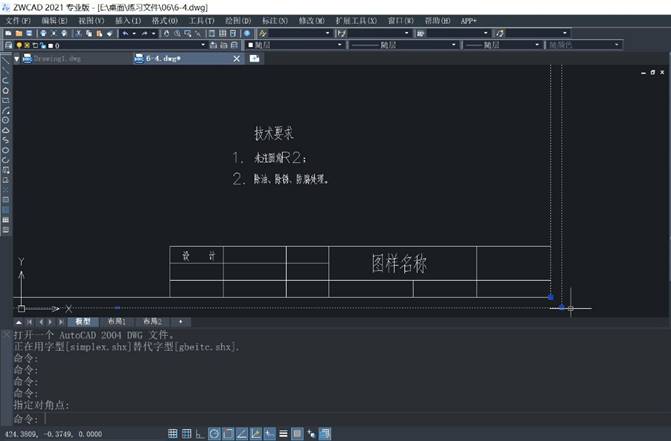
Task: Click the New file icon in the toolbar
Action: coord(7,33)
